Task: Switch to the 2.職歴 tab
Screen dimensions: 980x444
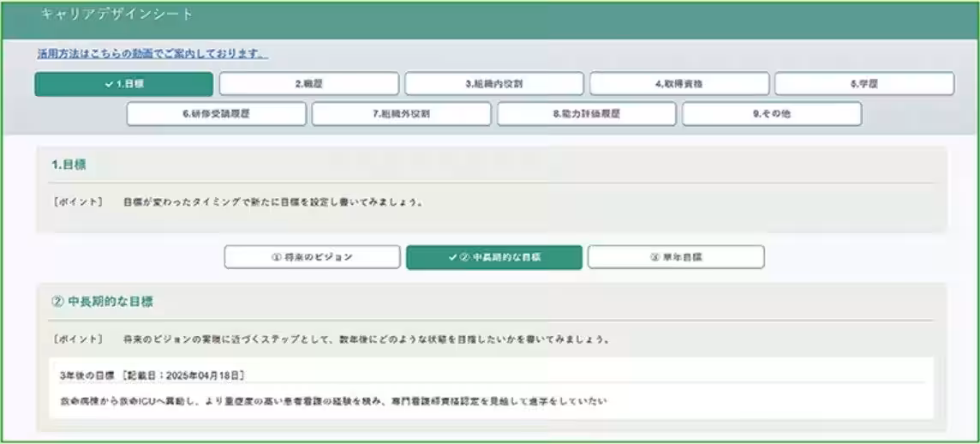Action: 308,84
